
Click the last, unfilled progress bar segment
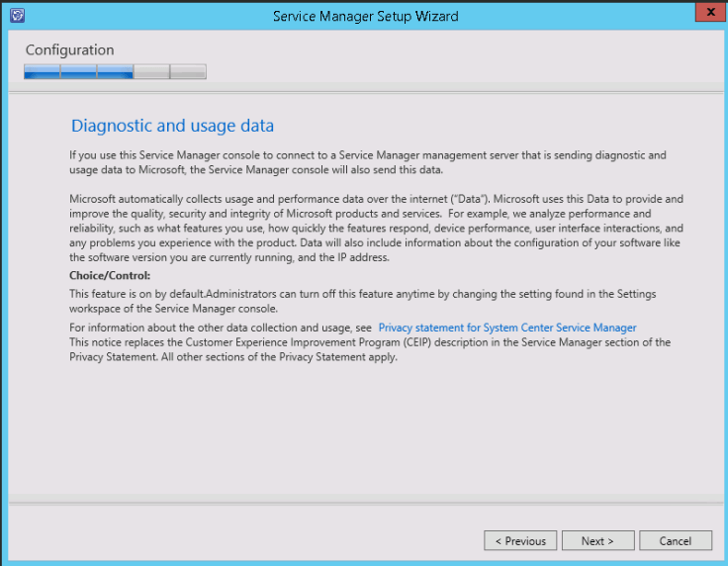[188, 71]
